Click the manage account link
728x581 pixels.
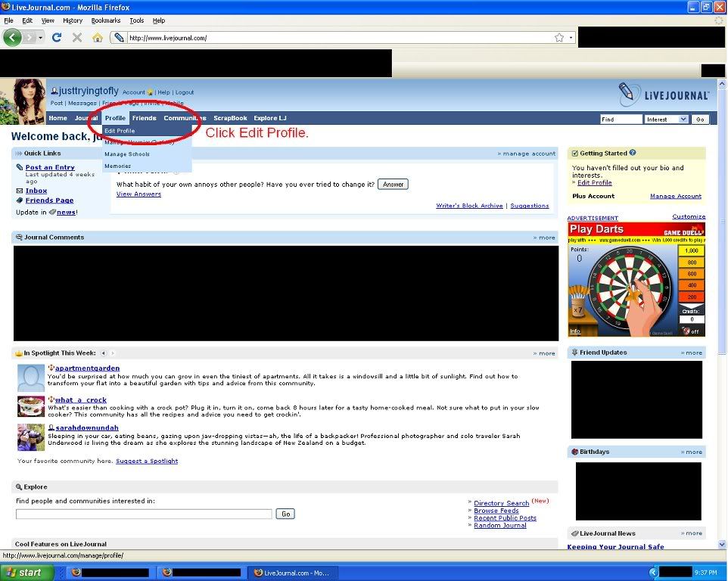[529, 154]
